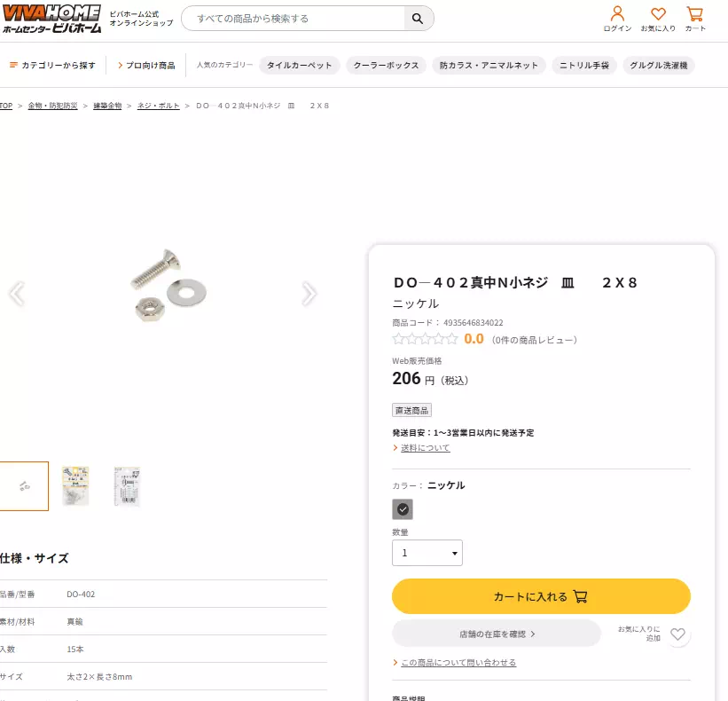Viewport: 728px width, 701px height.
Task: Select the ニッケル color swatch
Action: pos(403,508)
